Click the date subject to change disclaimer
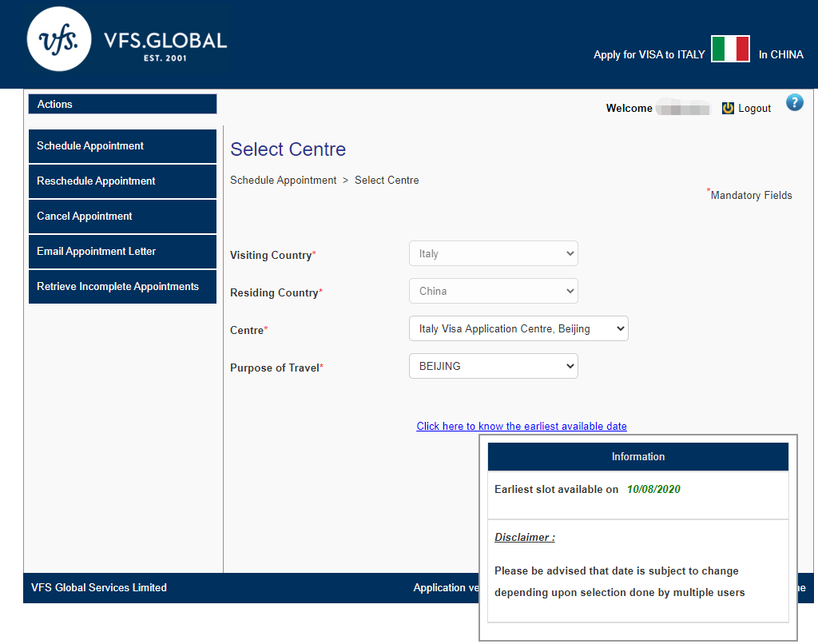 (620, 582)
